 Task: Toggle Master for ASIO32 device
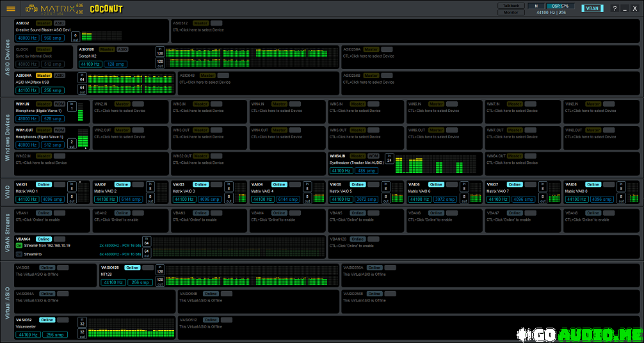pos(44,23)
